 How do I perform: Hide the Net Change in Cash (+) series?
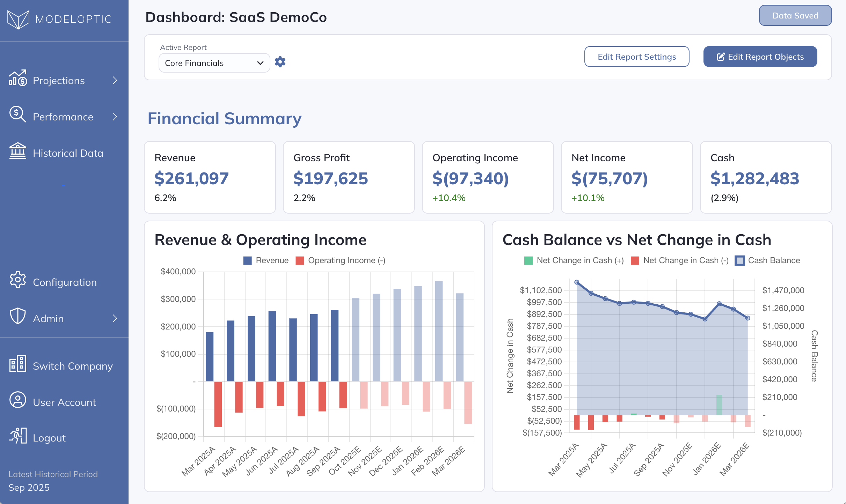point(528,261)
